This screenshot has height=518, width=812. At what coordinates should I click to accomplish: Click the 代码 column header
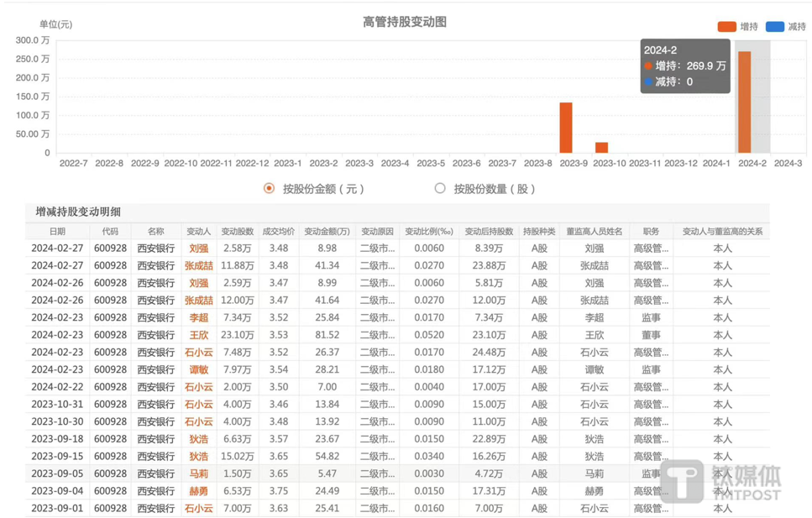(x=110, y=232)
